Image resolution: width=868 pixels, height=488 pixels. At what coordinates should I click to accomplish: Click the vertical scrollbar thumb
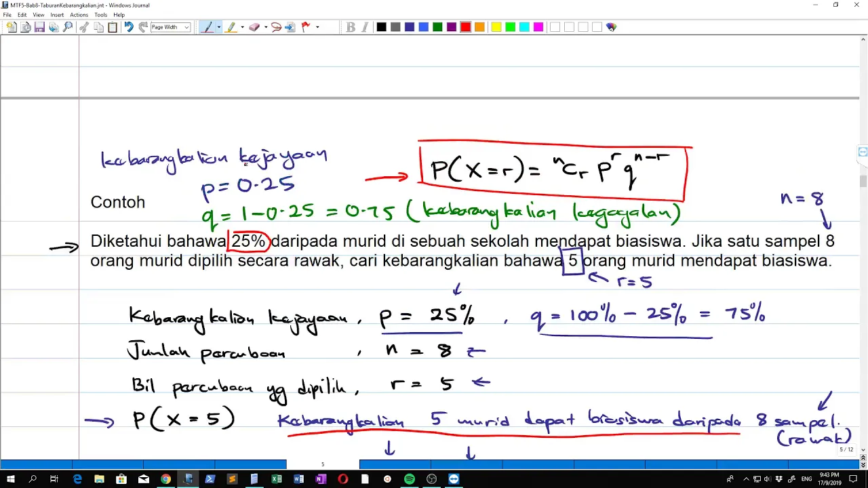coord(863,181)
